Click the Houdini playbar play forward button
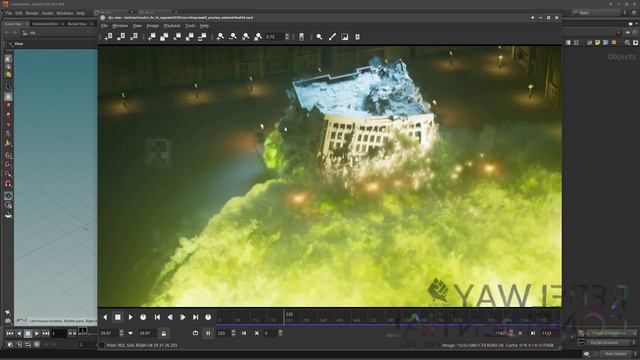This screenshot has height=360, width=640. 37,333
